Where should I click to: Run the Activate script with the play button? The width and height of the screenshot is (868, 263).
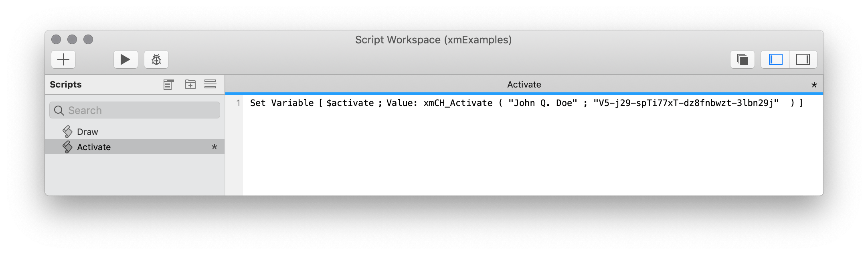[x=125, y=59]
